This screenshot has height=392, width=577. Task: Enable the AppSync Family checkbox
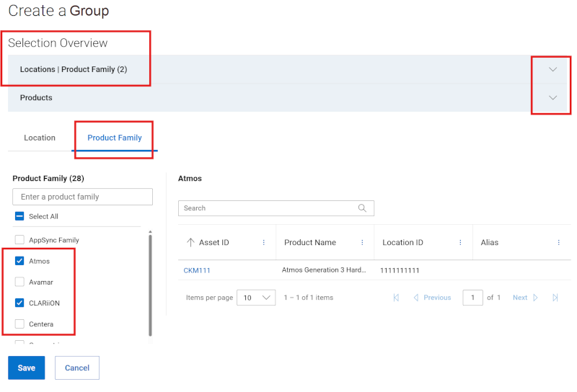coord(19,240)
